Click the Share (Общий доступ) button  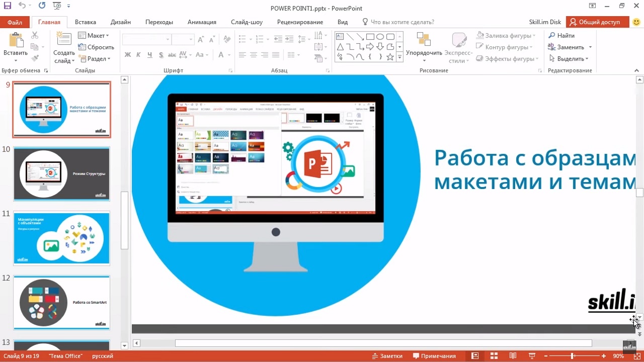click(x=597, y=22)
